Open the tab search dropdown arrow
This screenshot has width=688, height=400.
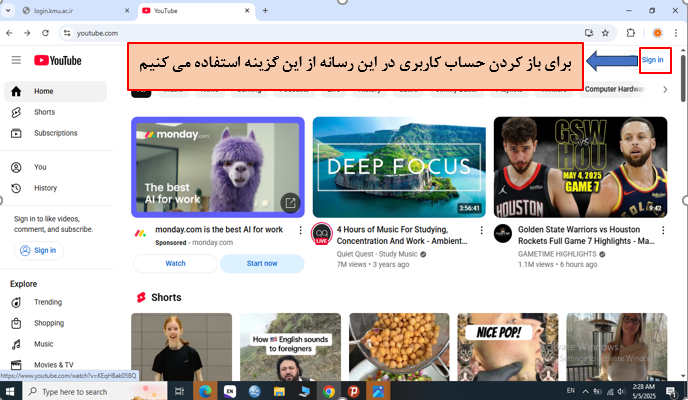pos(10,10)
